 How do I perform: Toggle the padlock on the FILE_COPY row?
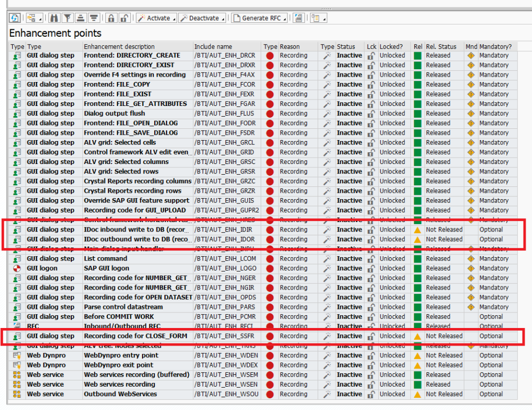pos(371,84)
